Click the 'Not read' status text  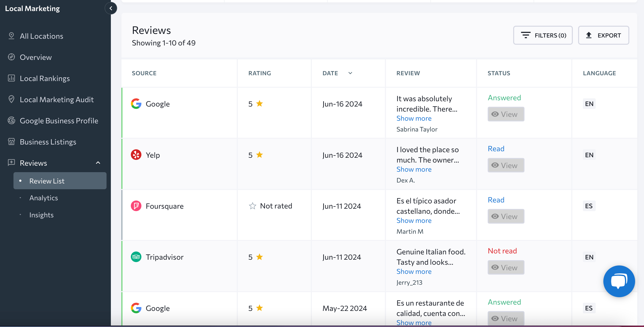coord(502,251)
